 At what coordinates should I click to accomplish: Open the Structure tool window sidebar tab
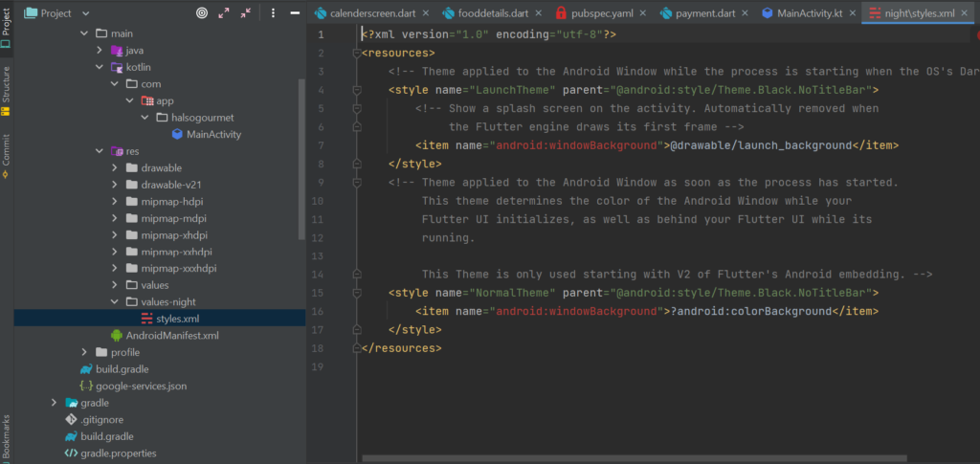(6, 91)
